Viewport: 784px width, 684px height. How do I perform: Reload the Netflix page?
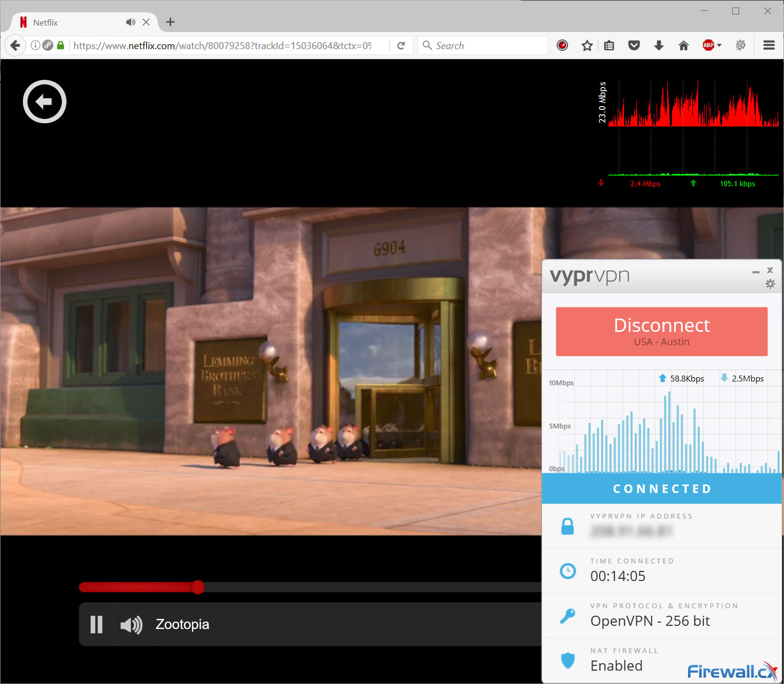(401, 45)
